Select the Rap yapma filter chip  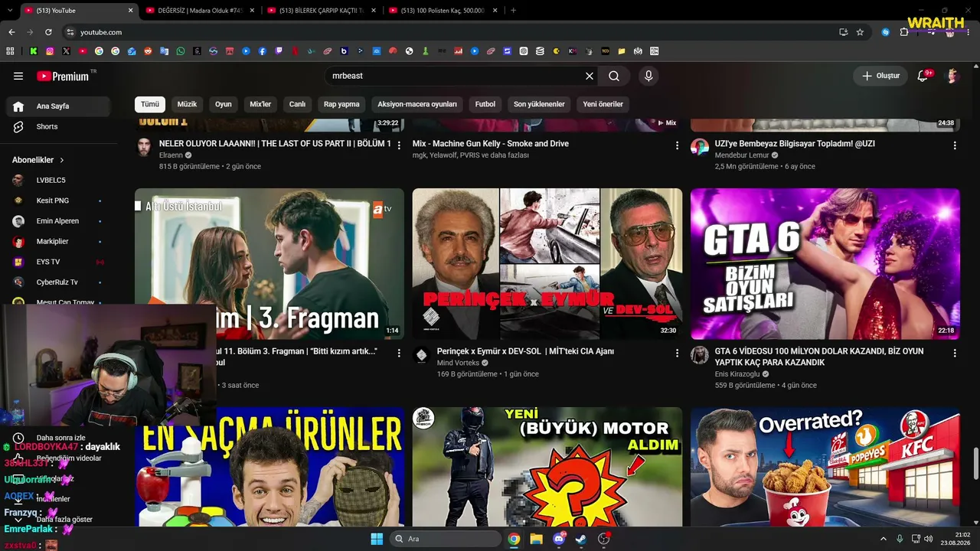point(341,104)
